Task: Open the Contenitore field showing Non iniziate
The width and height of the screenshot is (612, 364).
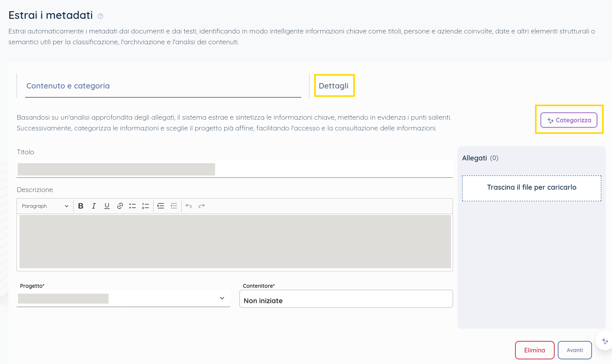Action: click(x=346, y=299)
